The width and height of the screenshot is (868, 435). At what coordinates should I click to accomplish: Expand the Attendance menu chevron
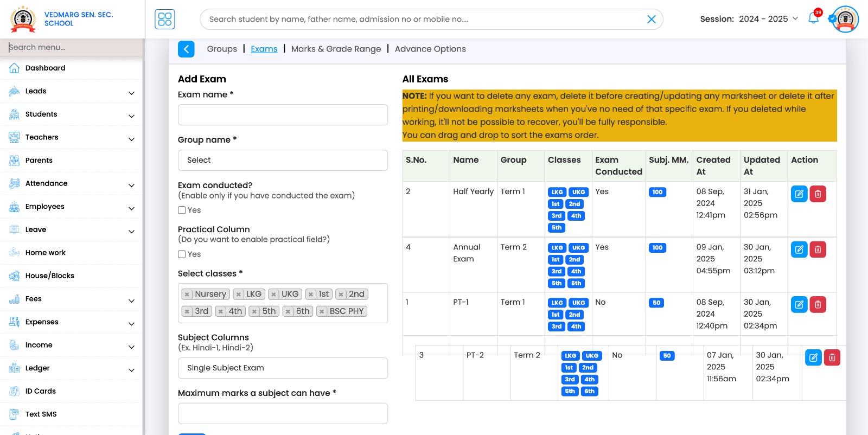(x=131, y=185)
